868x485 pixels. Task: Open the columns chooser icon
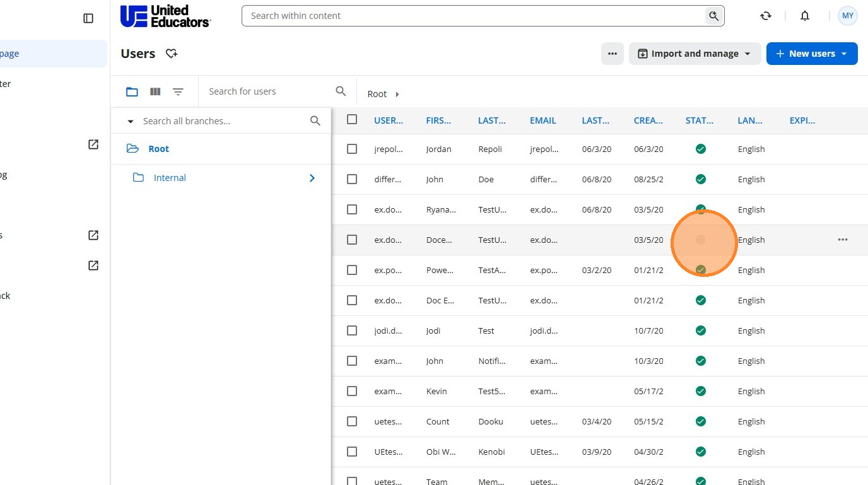click(155, 91)
